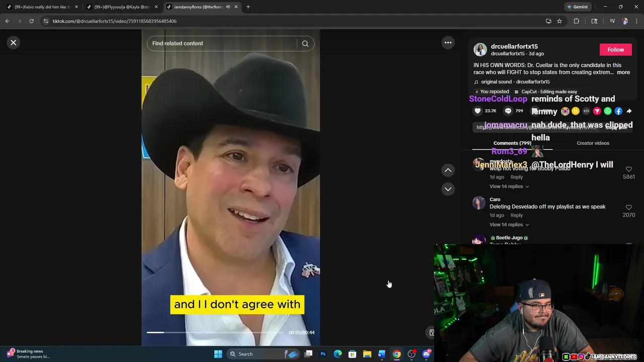The image size is (644, 362).
Task: Like the video with the heart icon
Action: [477, 111]
